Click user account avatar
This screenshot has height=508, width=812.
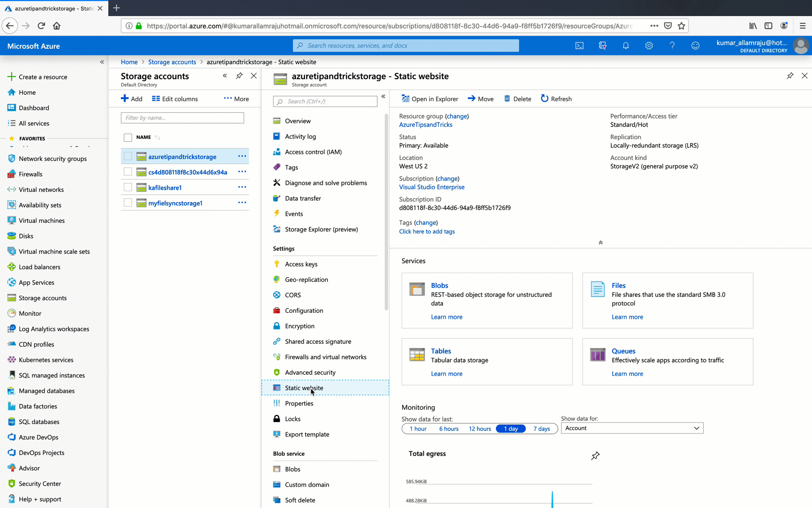(801, 46)
